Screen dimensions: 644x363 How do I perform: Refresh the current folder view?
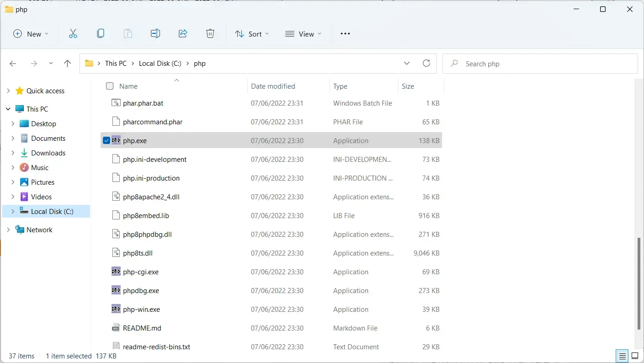click(426, 64)
